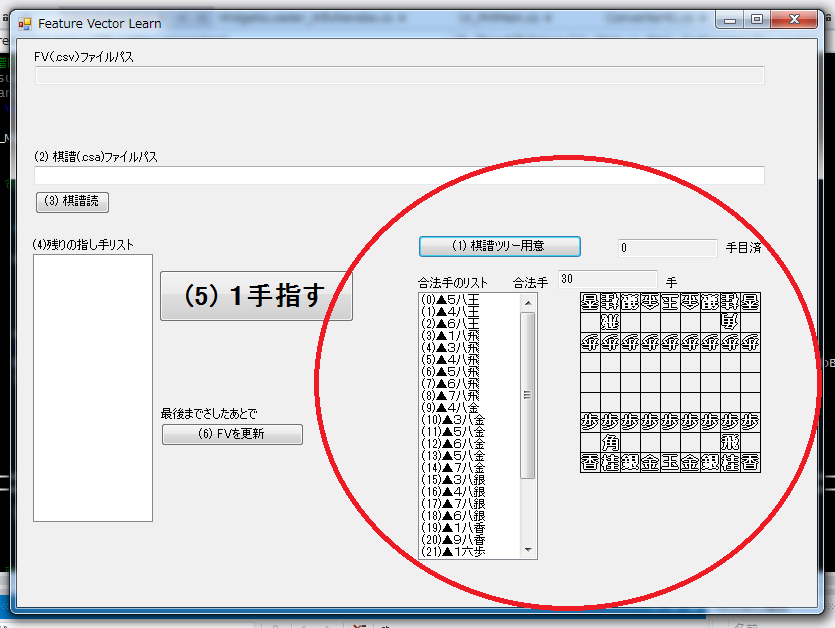This screenshot has height=628, width=835.
Task: Select move (21)▲1六歩 in the list
Action: [453, 551]
